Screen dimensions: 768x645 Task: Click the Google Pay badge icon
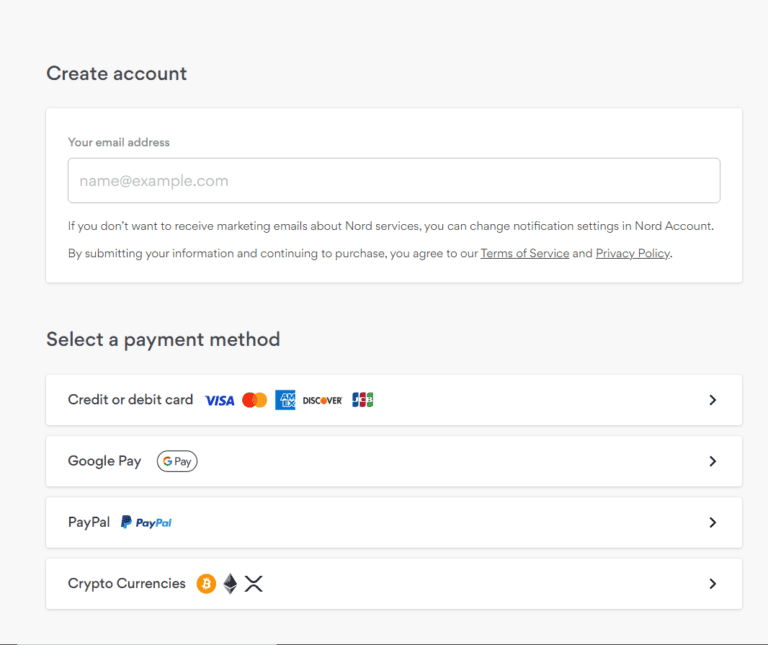[177, 461]
